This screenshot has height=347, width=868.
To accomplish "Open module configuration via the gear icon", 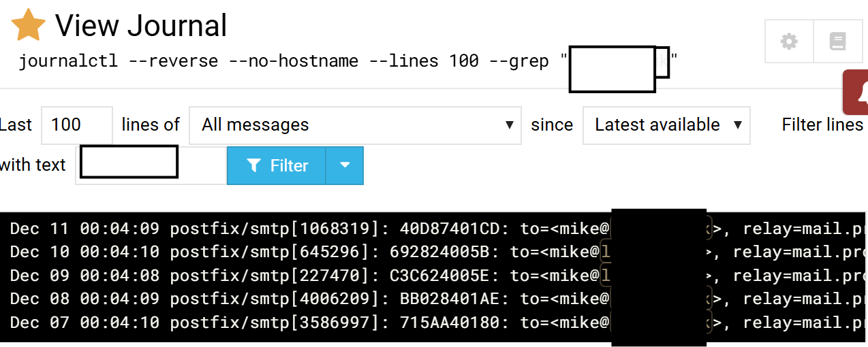I will point(789,42).
